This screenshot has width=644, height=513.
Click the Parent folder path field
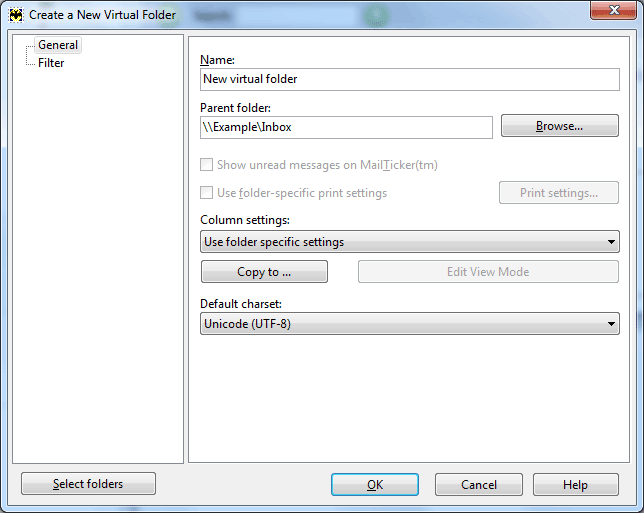coord(346,127)
